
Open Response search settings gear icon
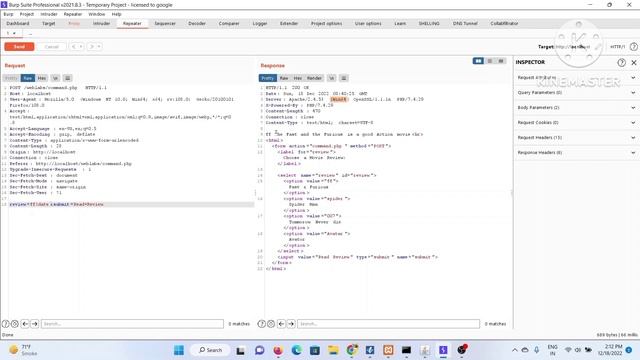point(271,324)
